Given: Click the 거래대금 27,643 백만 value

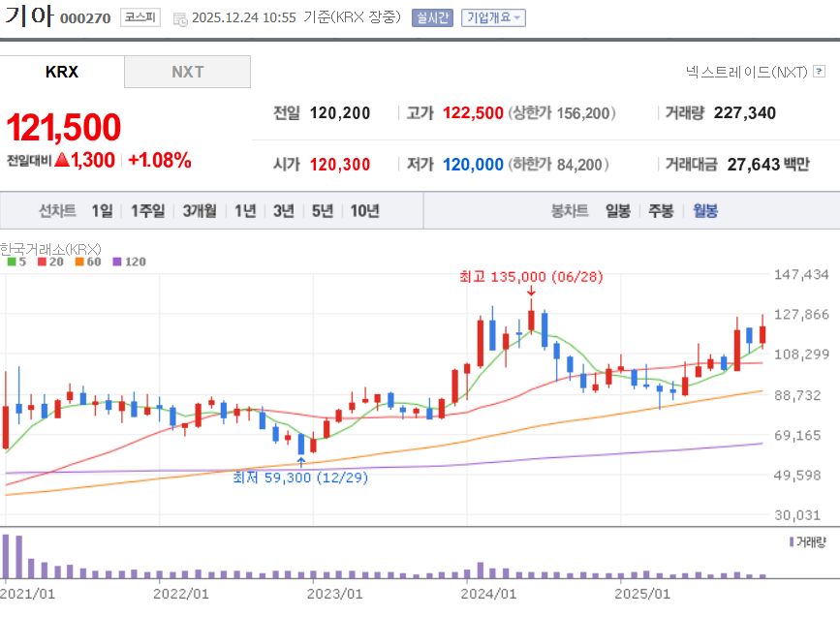Looking at the screenshot, I should 768,164.
